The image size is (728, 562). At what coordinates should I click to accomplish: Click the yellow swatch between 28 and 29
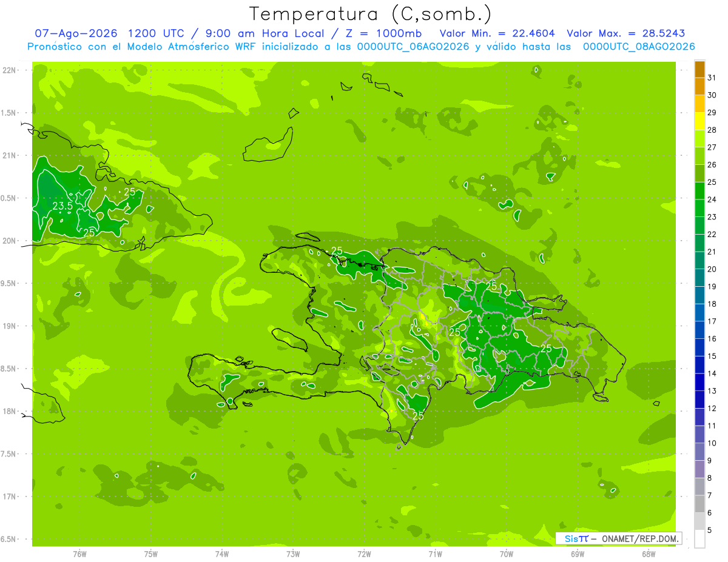[699, 121]
